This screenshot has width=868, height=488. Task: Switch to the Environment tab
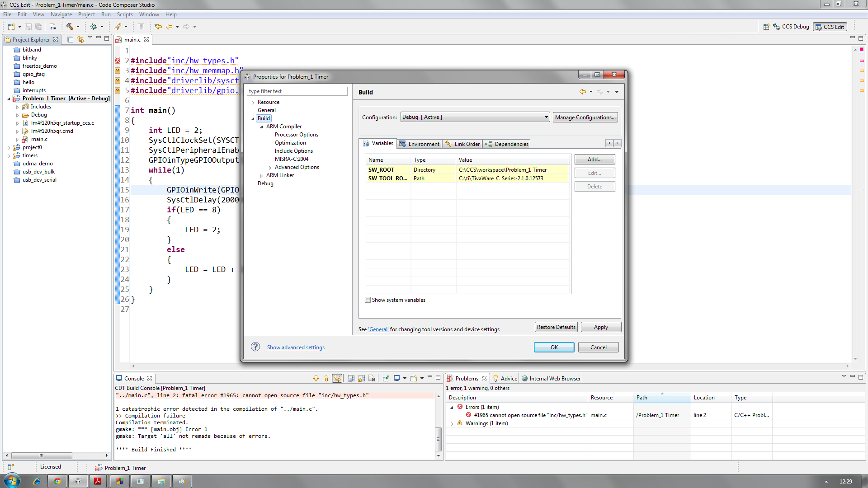pos(420,144)
